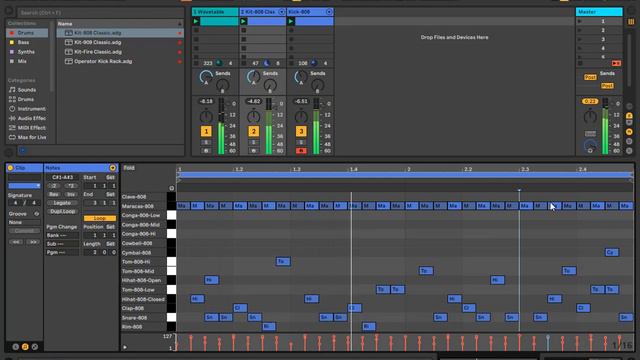Expand velocity editor lane triangle

tap(125, 347)
